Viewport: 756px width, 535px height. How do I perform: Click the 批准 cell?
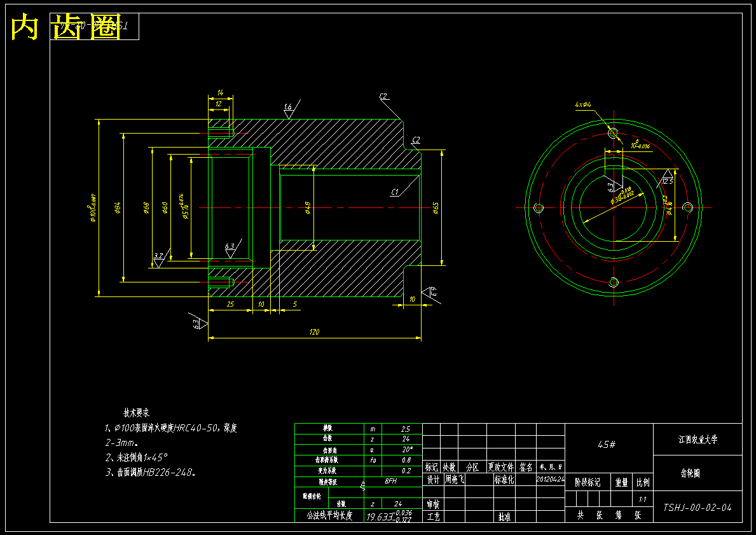point(504,517)
